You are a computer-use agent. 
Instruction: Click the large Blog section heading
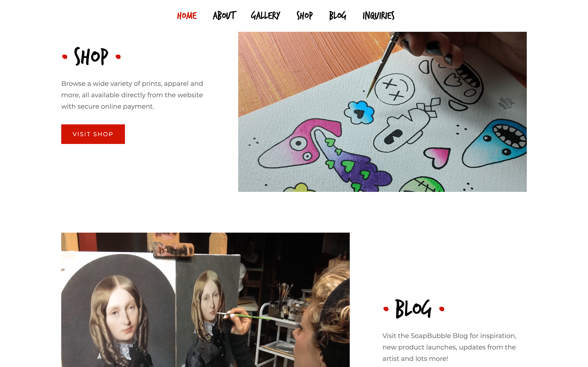coord(413,308)
